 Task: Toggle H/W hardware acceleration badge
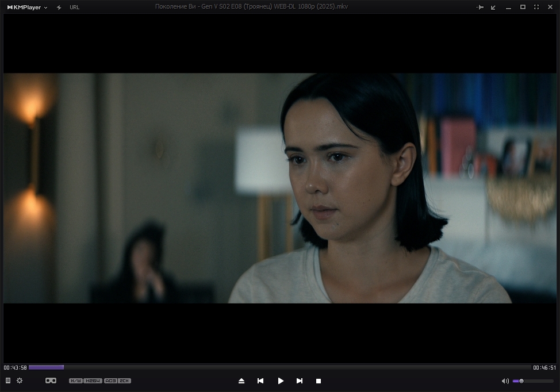coord(75,381)
